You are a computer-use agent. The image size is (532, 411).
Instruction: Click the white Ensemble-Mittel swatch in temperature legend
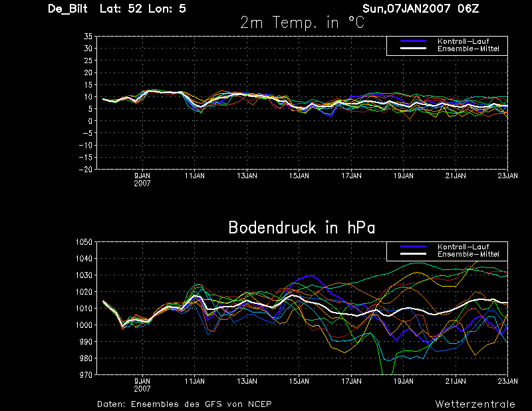coord(413,49)
